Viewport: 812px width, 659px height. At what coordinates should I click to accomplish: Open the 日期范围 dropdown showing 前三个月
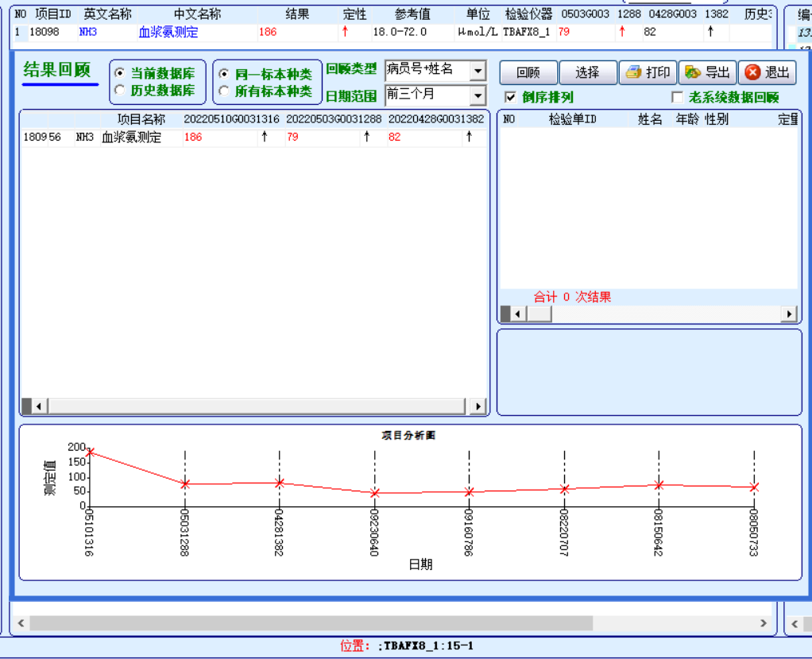pos(478,94)
